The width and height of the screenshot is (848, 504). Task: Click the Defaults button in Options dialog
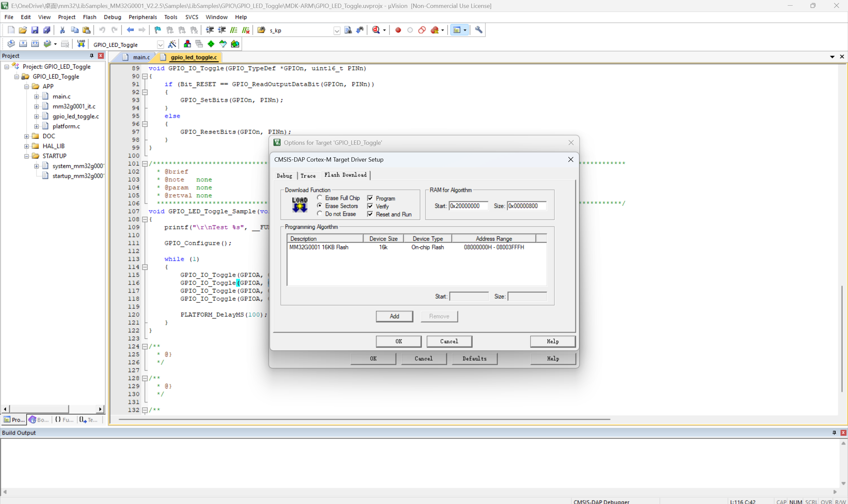tap(474, 358)
